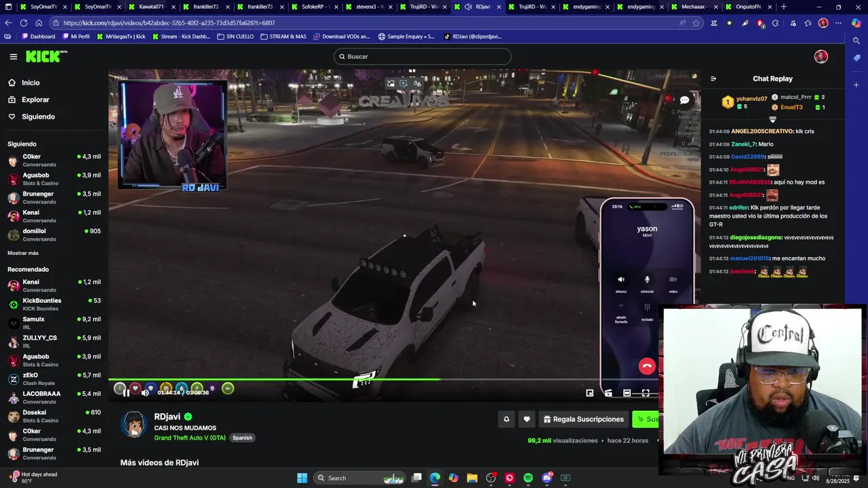
Task: Click the Buscar search field
Action: click(422, 56)
